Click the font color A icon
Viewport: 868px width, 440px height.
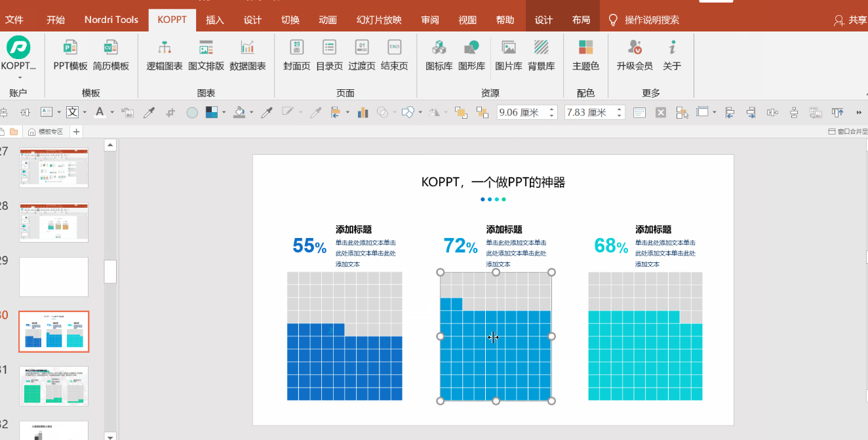[x=100, y=112]
